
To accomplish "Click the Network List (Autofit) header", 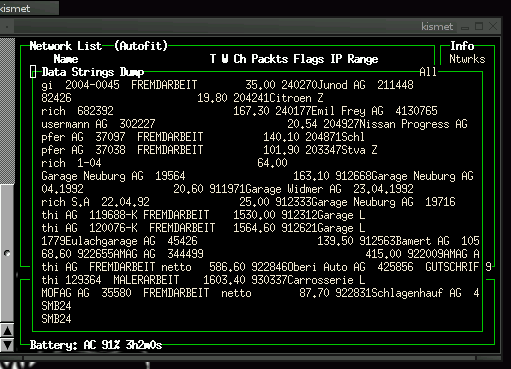I will click(98, 46).
